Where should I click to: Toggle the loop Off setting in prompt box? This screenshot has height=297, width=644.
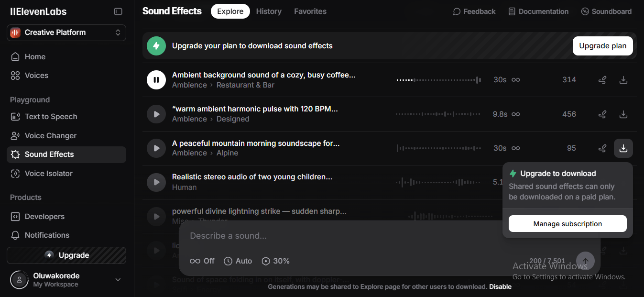202,261
